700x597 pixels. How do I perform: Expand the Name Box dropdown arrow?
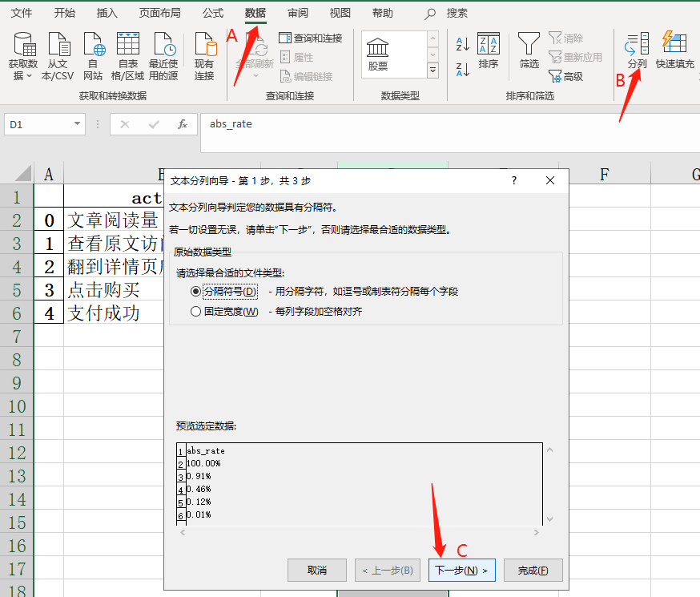pos(77,123)
